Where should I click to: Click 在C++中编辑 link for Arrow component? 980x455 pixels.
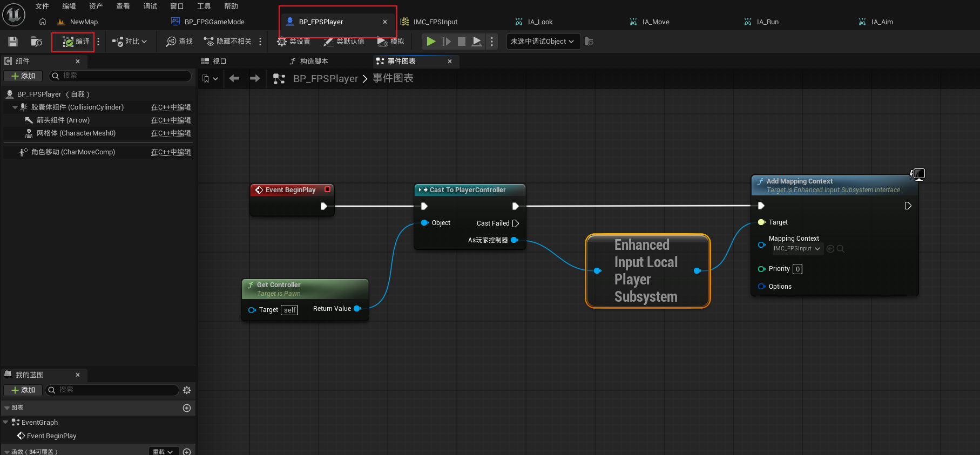point(171,120)
